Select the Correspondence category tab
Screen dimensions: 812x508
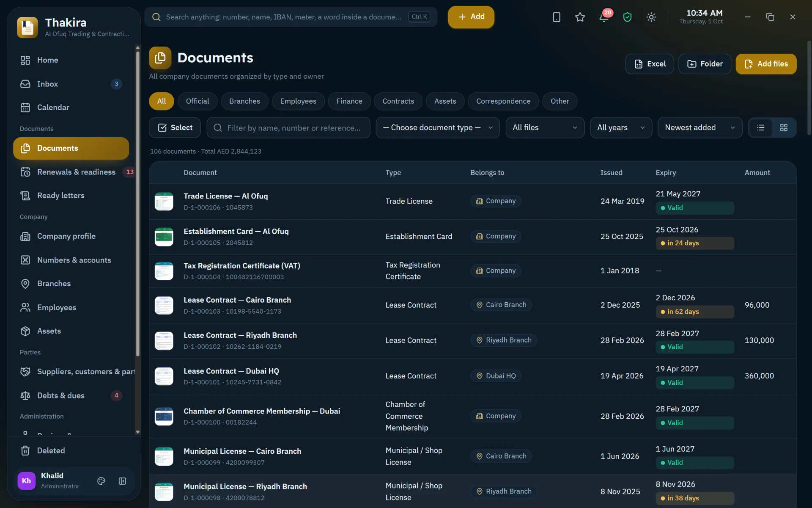[503, 101]
